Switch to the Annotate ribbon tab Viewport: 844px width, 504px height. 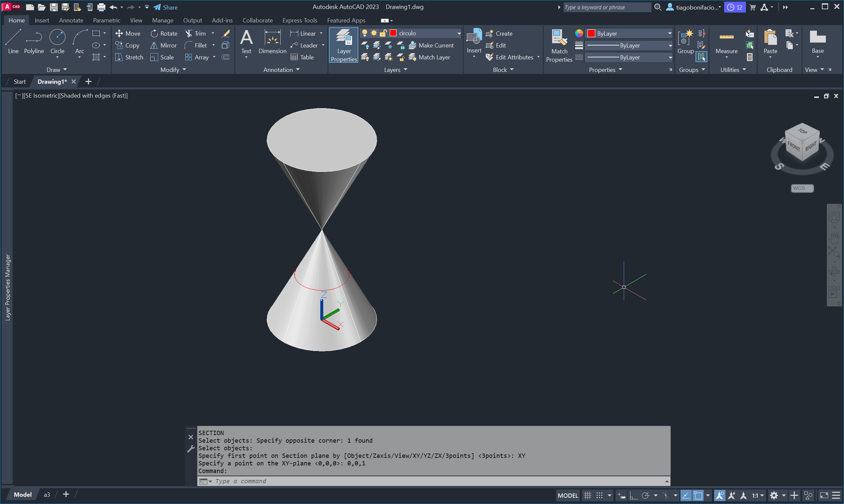(x=71, y=20)
